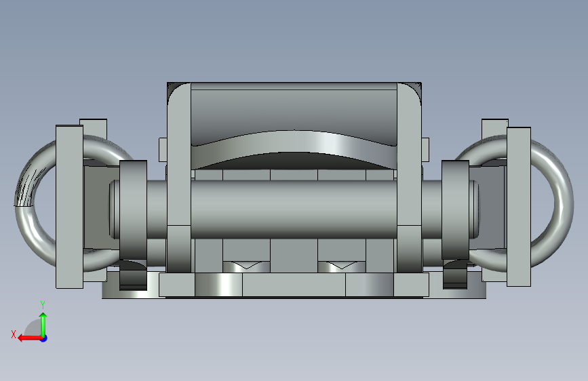The height and width of the screenshot is (381, 588).
Task: Click the red X axis arrow of the triad
Action: (30, 338)
